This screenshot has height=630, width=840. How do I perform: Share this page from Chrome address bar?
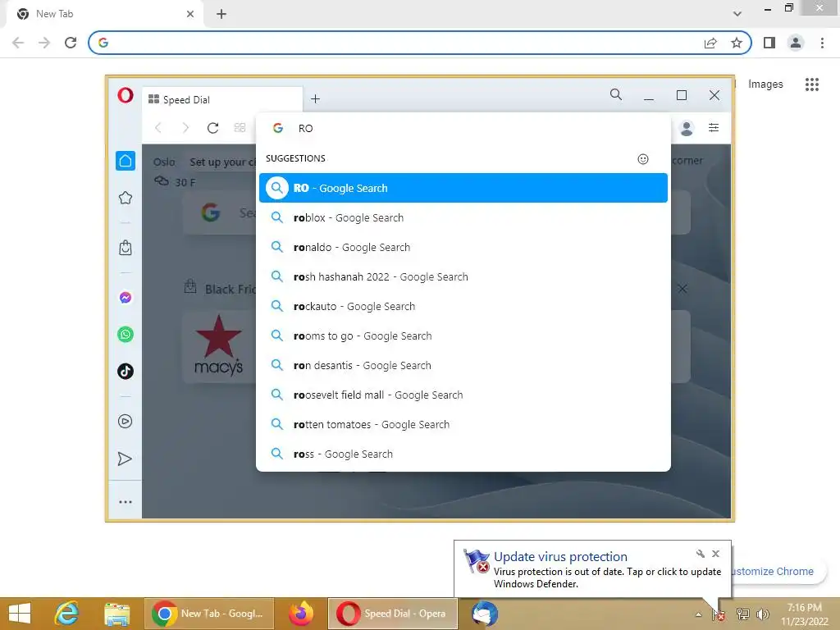coord(710,43)
